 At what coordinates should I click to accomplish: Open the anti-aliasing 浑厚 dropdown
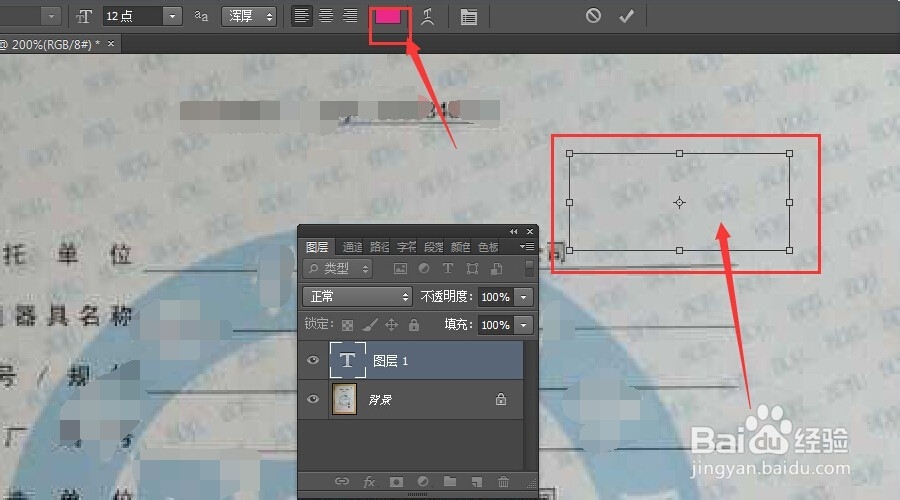pos(249,16)
